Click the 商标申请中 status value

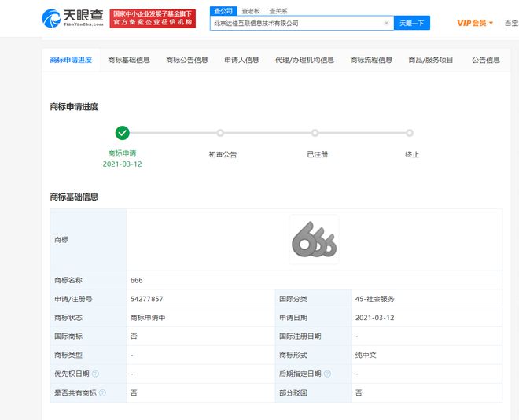(x=148, y=318)
